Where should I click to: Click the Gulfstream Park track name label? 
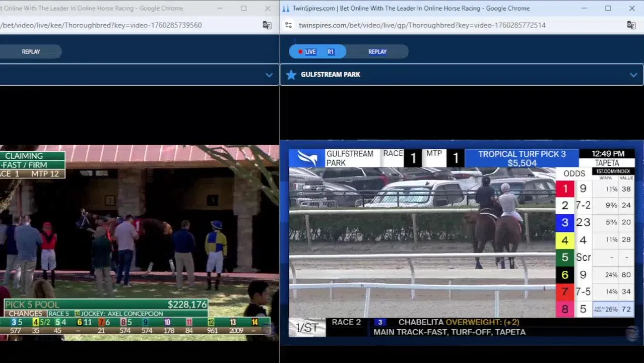point(331,75)
